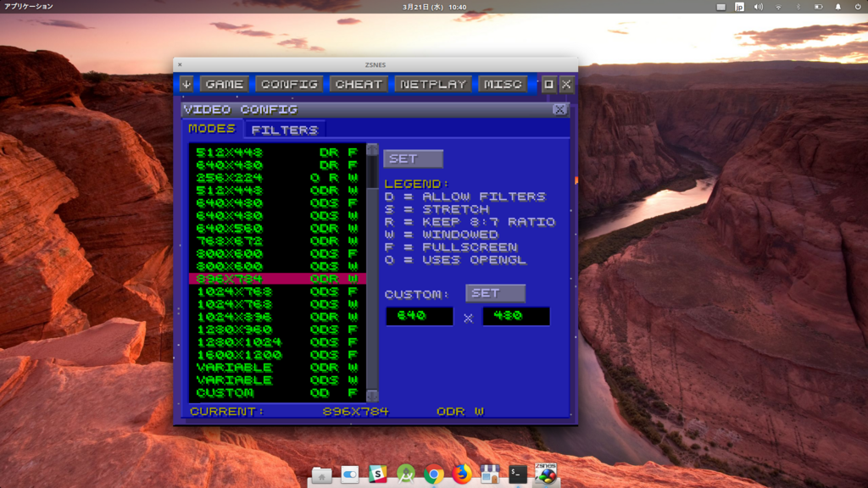This screenshot has height=488, width=868.
Task: Open the NETPLAY menu
Action: point(433,84)
